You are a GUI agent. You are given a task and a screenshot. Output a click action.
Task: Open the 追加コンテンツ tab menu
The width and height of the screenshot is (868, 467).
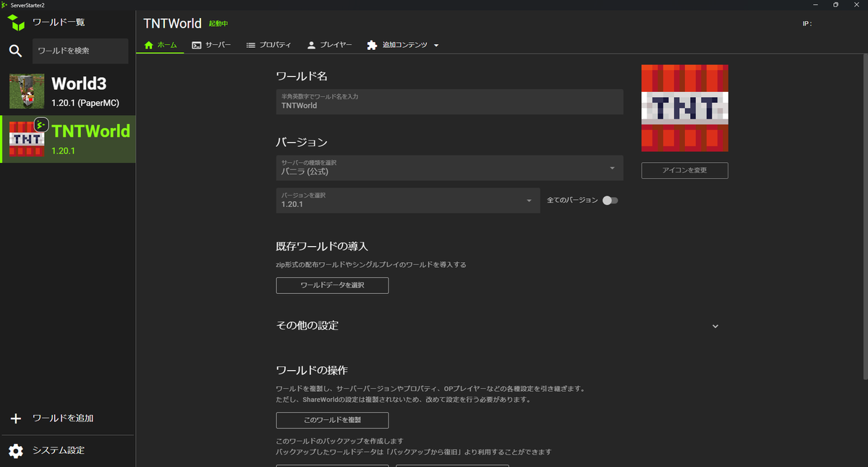click(x=403, y=45)
